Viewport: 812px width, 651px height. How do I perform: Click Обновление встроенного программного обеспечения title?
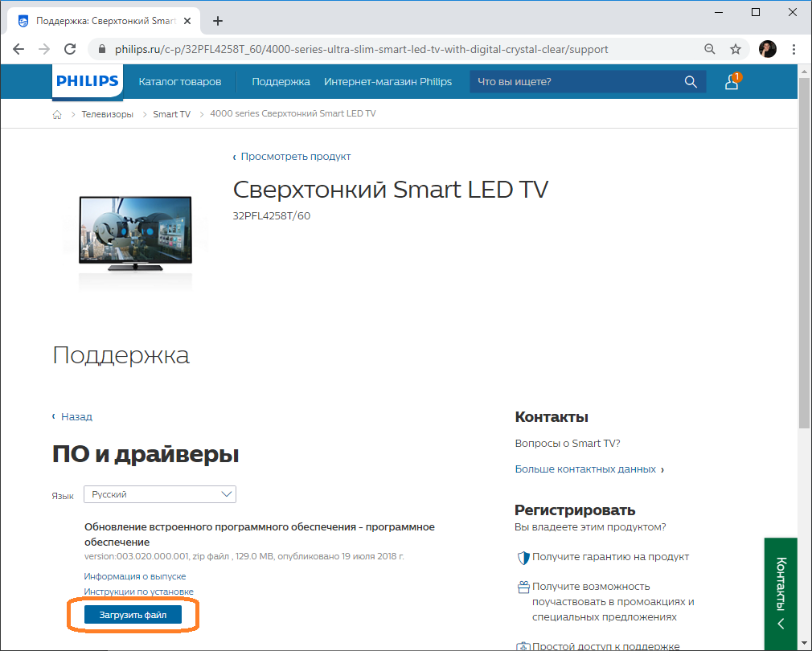(x=260, y=534)
